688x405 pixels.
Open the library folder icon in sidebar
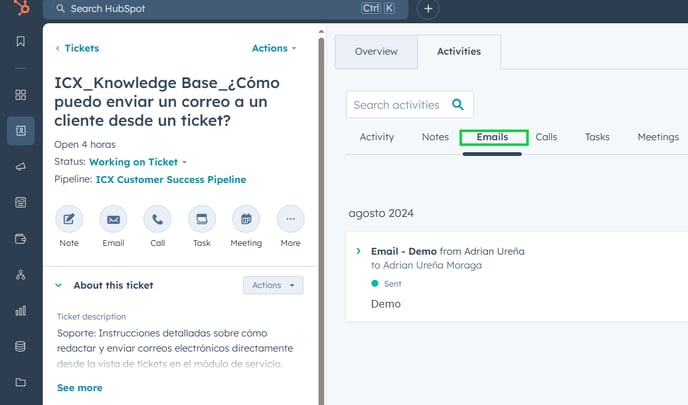point(21,382)
